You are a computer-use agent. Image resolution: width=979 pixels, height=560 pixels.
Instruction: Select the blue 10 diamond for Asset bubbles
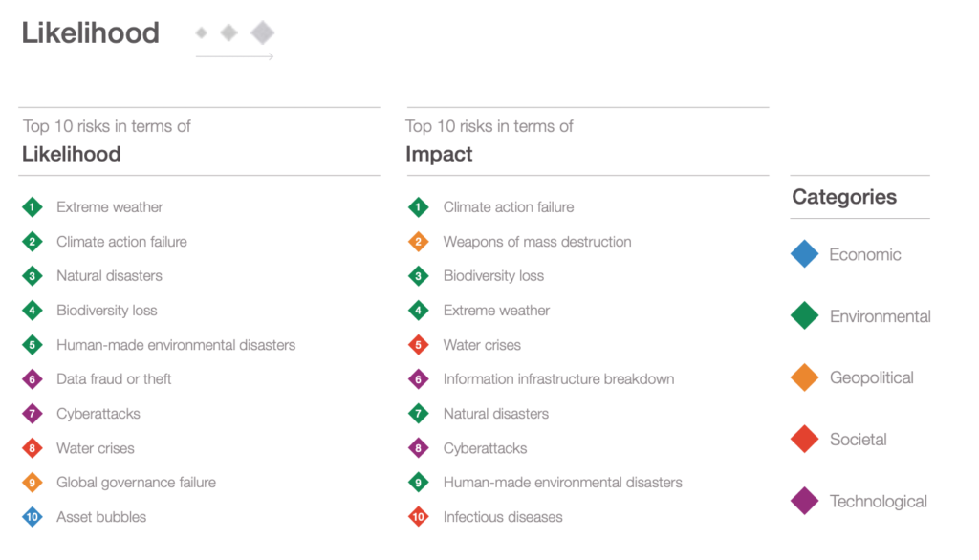coord(32,517)
